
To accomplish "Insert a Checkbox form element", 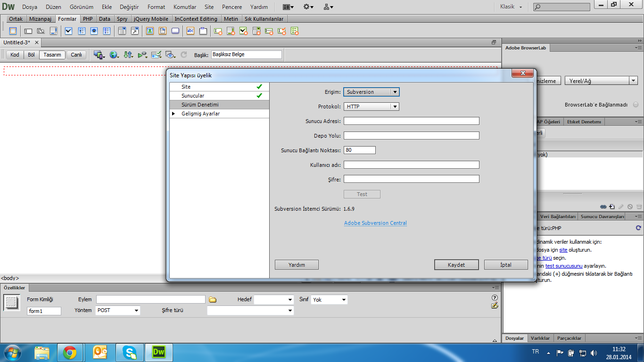I will point(69,31).
